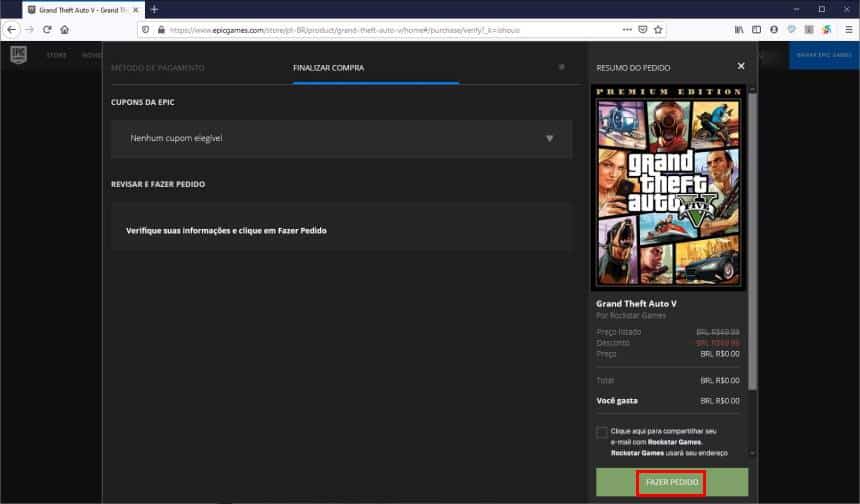Click the Você gasta total row

coord(667,401)
